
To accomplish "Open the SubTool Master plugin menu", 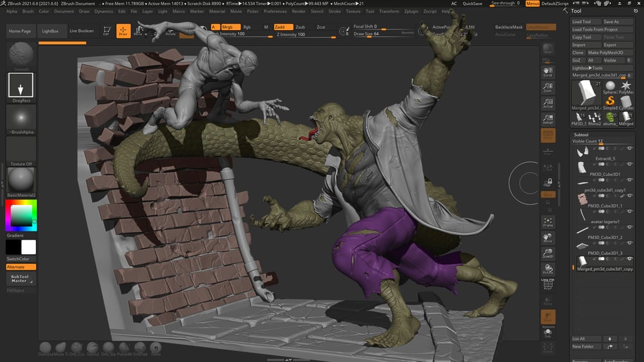I will click(21, 279).
